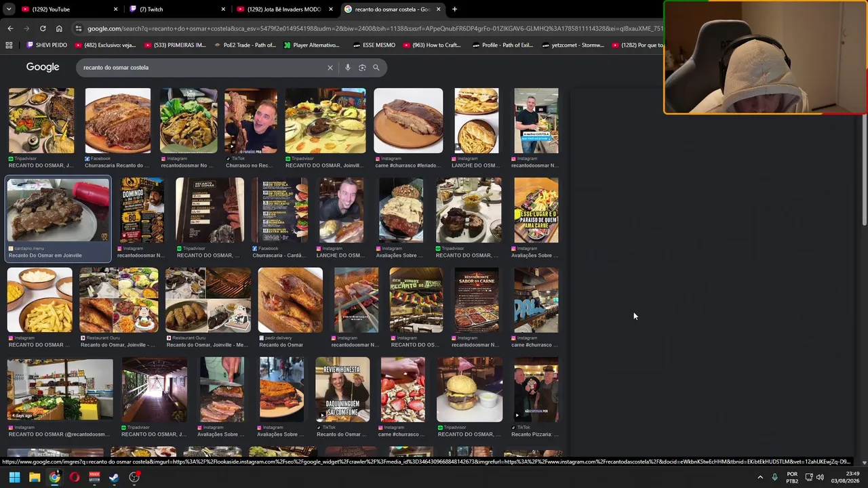This screenshot has height=488, width=868.
Task: Switch to the (7) Twitch tab
Action: click(x=178, y=9)
